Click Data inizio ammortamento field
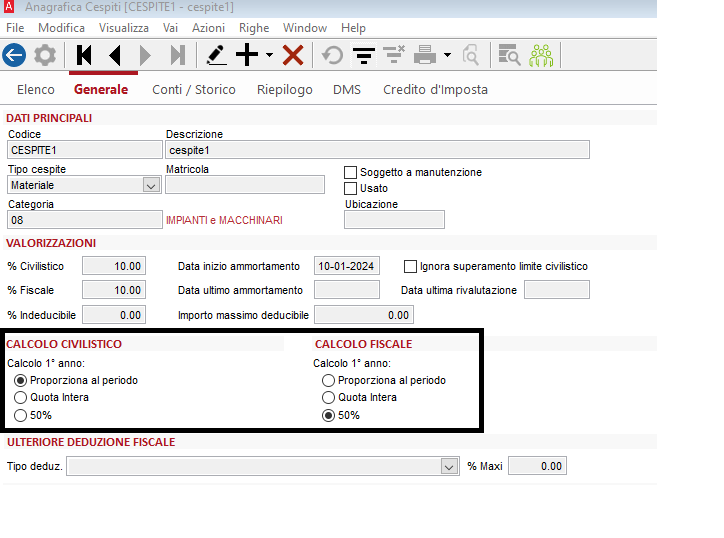The height and width of the screenshot is (538, 724). (x=347, y=266)
